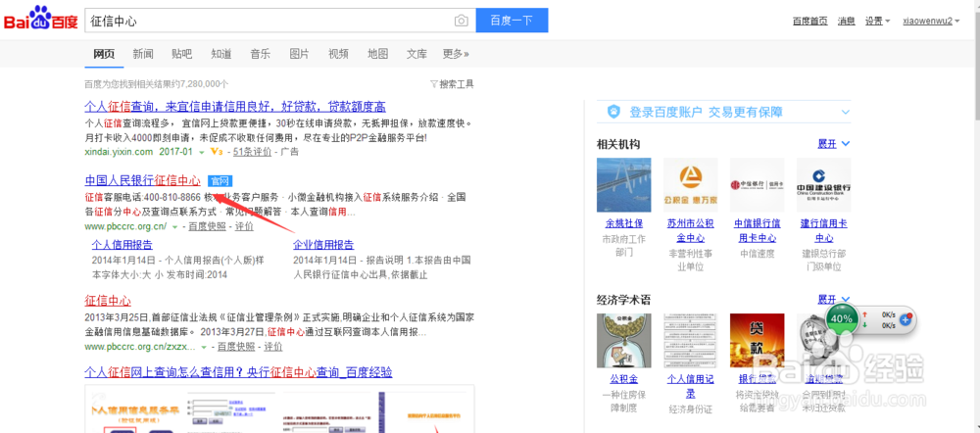
Task: Open 消息 link
Action: (847, 21)
